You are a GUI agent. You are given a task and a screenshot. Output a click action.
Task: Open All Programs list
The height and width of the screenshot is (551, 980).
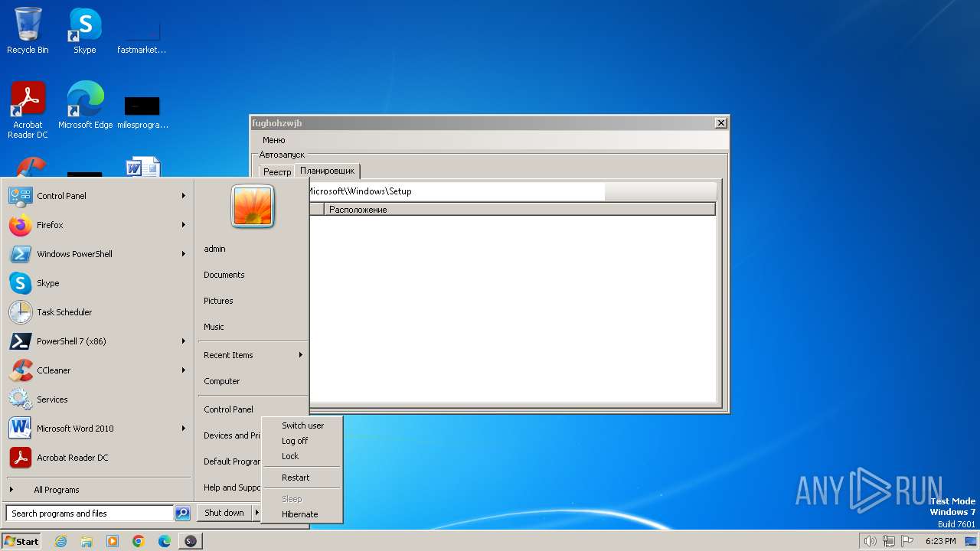[97, 490]
